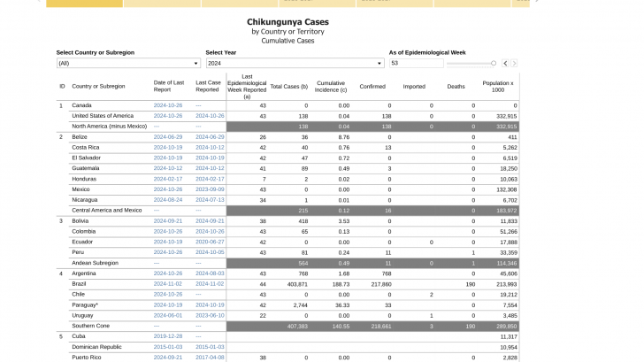Click the Southern Cone subtotal row label
The image size is (644, 362).
[91, 326]
